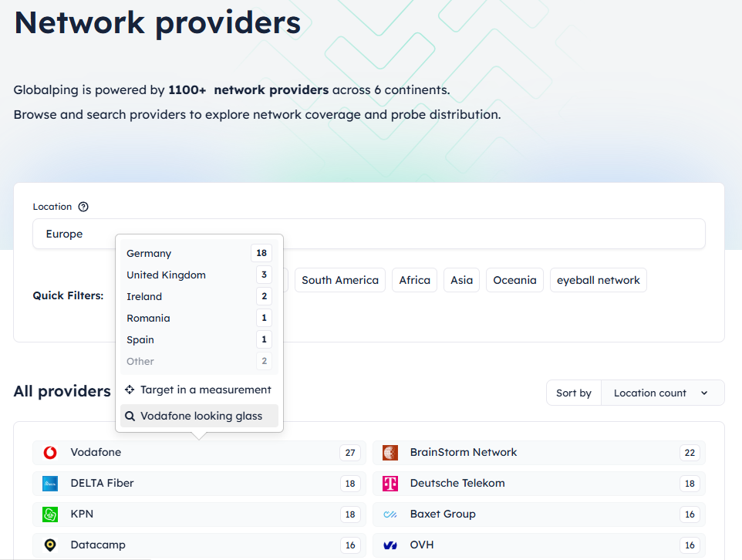Click BrainStorm Network's count badge 22

click(690, 453)
